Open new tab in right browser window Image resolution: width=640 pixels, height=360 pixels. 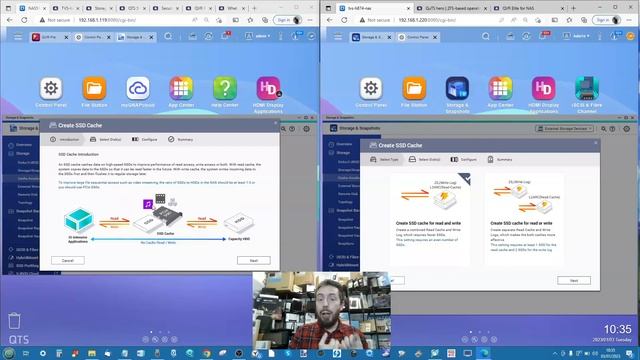[x=573, y=8]
